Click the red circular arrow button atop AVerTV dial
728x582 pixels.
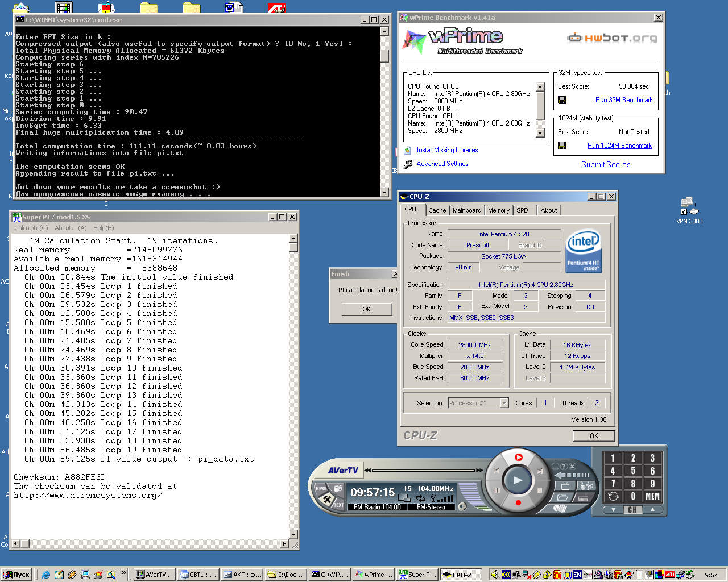point(518,457)
